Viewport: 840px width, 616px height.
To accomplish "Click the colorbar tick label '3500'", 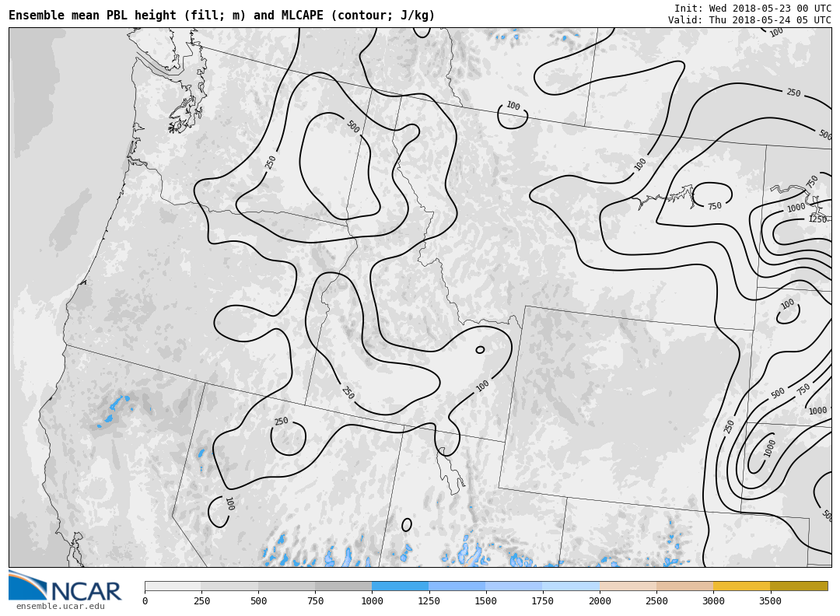I will coord(770,601).
